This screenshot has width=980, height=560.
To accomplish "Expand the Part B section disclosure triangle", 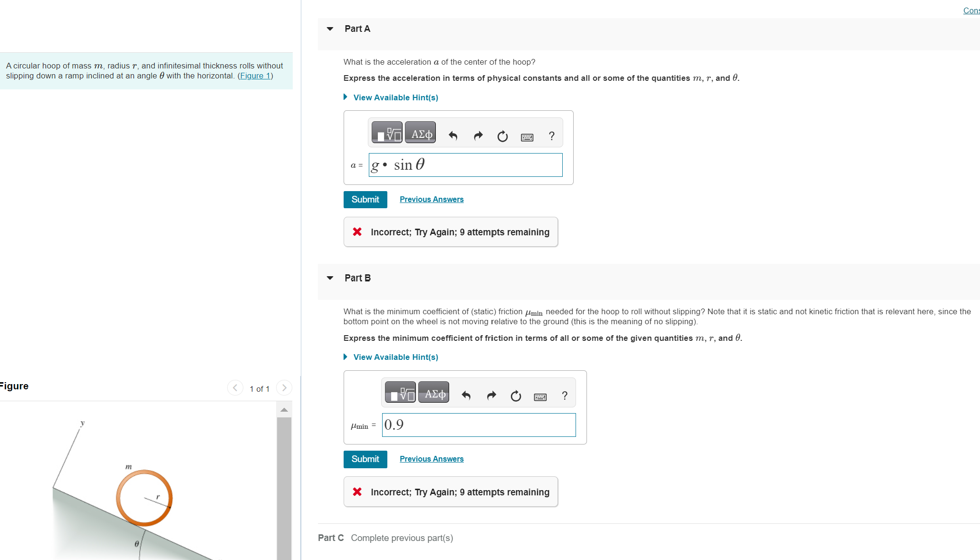I will [x=329, y=278].
